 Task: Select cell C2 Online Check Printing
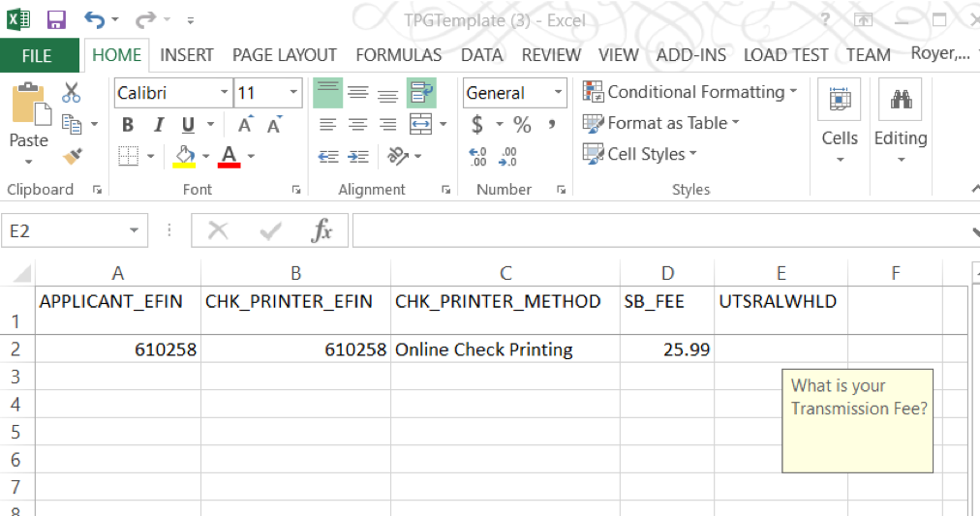505,349
